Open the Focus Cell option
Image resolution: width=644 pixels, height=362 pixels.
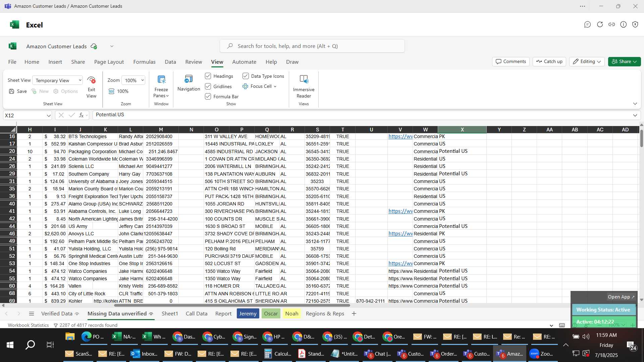(x=260, y=86)
